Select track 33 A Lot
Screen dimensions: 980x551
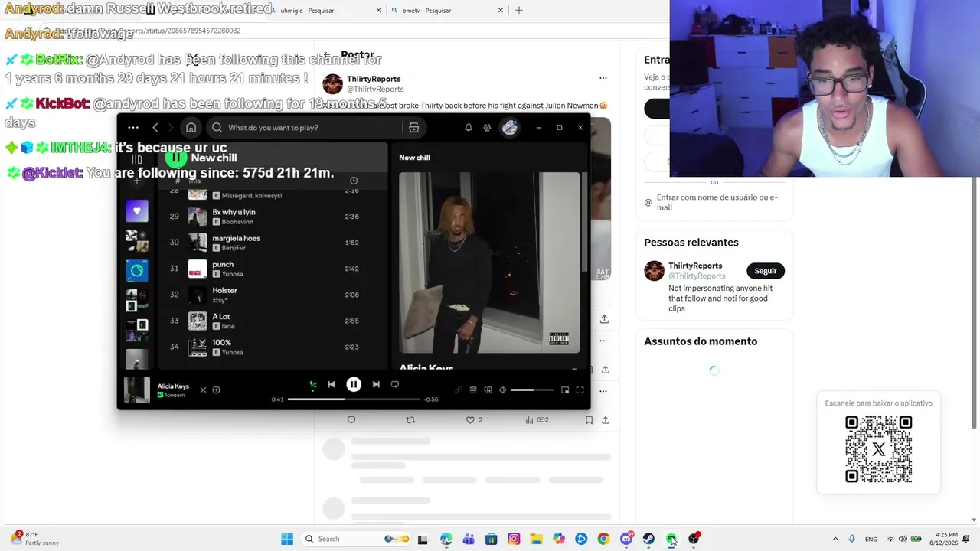coord(272,321)
